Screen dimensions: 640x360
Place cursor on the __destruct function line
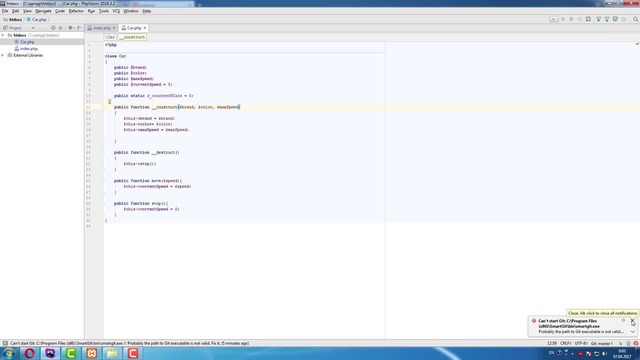pos(147,152)
